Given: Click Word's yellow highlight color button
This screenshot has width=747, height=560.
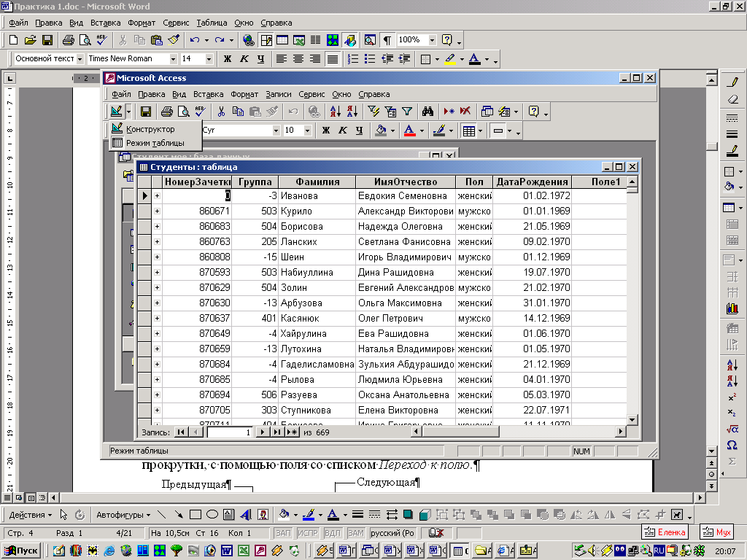Looking at the screenshot, I should pos(450,59).
